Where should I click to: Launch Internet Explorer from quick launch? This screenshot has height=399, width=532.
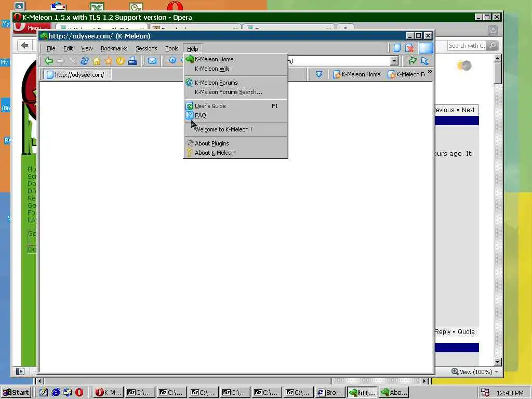click(56, 393)
